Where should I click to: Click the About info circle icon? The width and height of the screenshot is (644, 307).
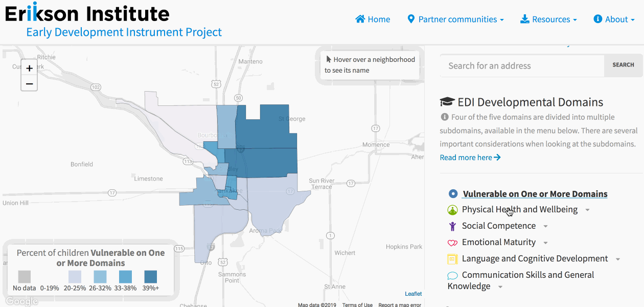pyautogui.click(x=597, y=19)
